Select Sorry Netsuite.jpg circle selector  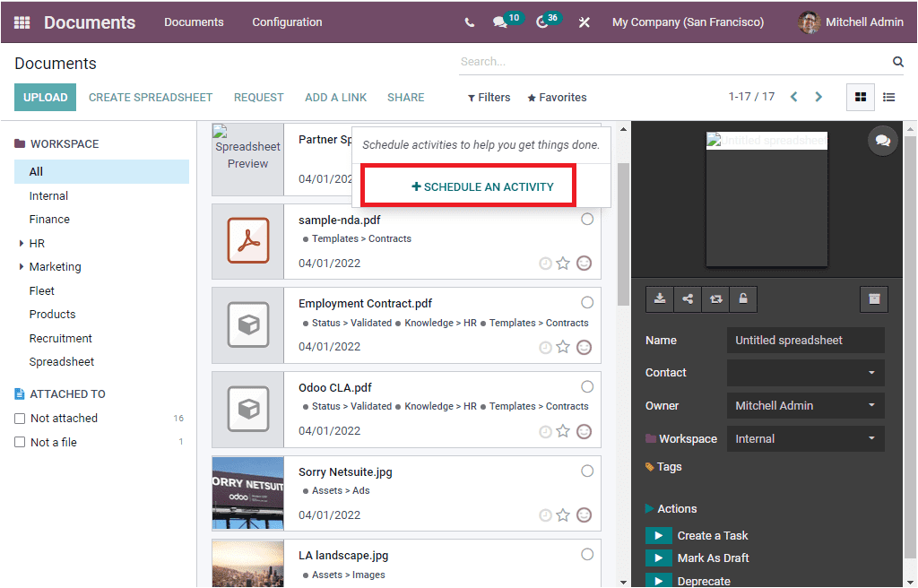587,471
